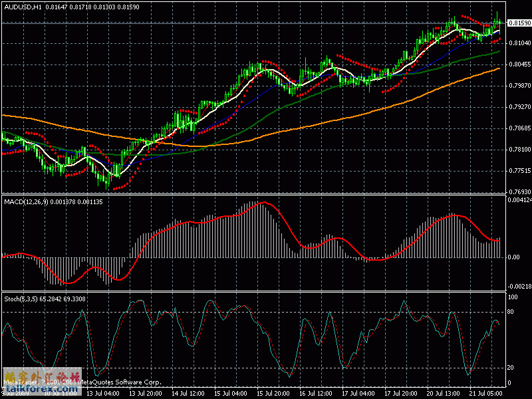Click the 0.76930 price axis label
Viewport: 532px width, 399px height.
tap(520, 192)
